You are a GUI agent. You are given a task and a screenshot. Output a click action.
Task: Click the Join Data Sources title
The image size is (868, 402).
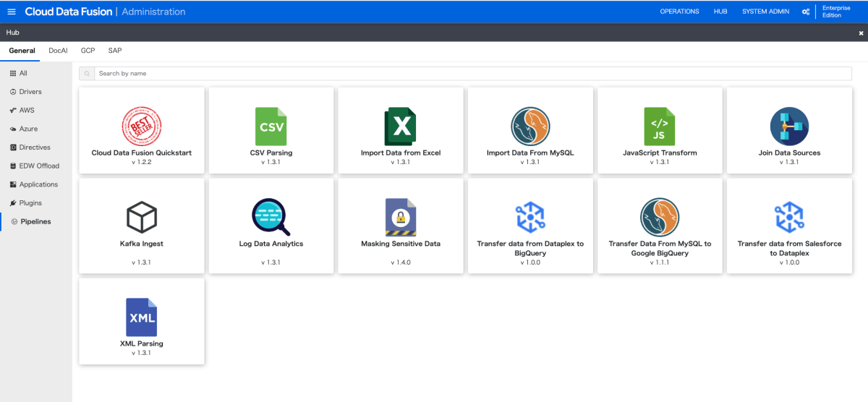coord(789,153)
